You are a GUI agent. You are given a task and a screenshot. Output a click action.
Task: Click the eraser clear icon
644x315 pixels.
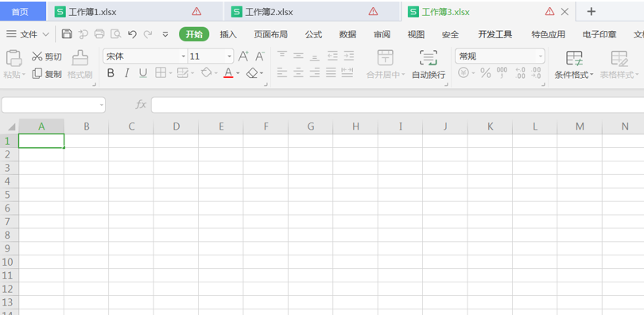click(x=252, y=73)
